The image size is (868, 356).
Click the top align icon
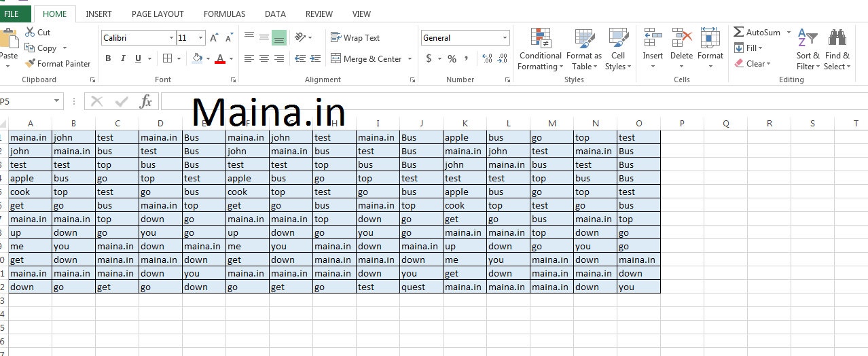click(249, 37)
